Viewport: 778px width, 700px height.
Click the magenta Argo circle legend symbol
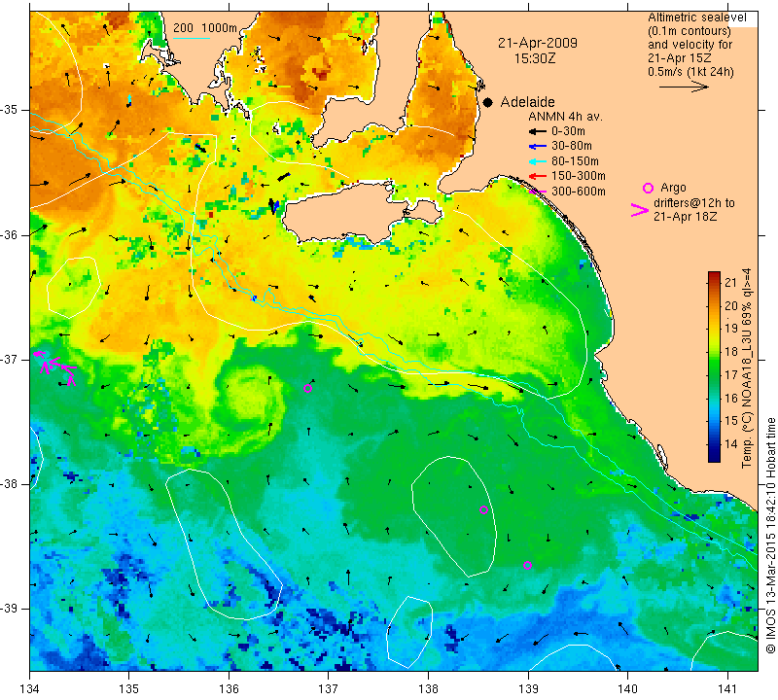(x=648, y=188)
